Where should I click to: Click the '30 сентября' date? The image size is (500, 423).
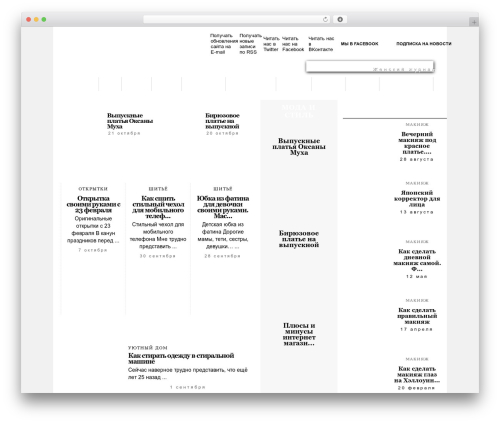point(158,256)
